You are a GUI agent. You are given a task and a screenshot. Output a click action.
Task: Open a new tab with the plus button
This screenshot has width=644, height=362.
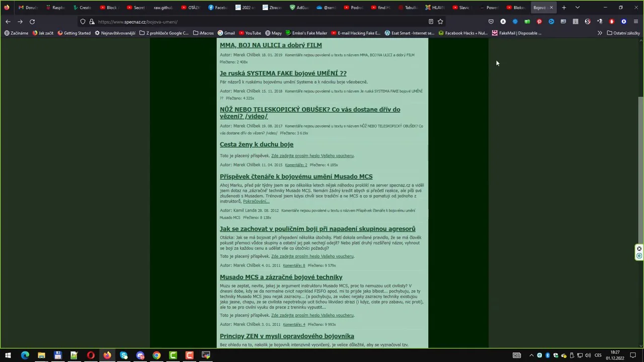pyautogui.click(x=564, y=8)
